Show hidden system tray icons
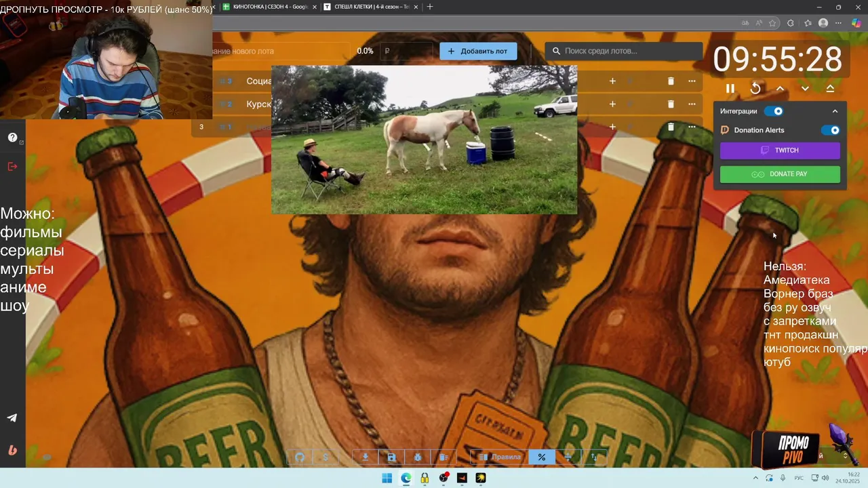868x488 pixels. (x=756, y=478)
